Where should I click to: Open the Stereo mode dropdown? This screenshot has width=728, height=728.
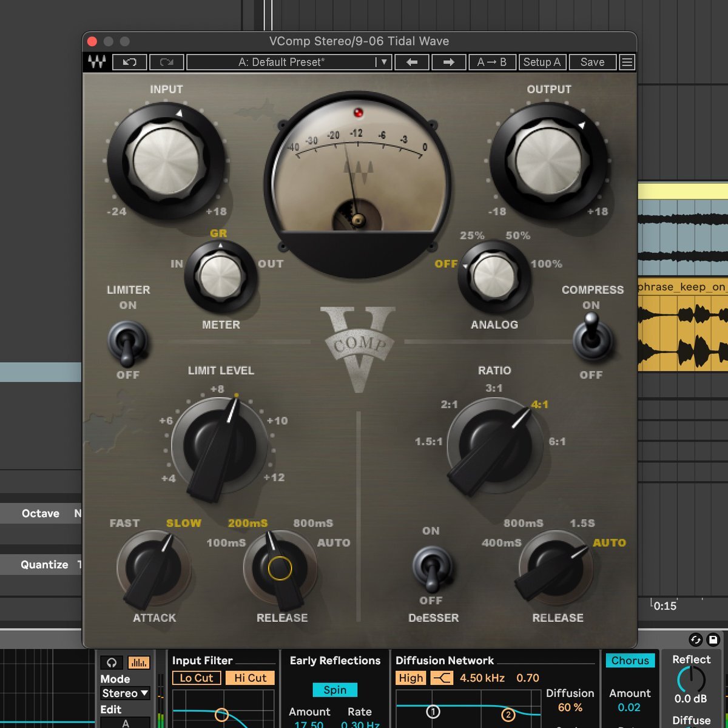tap(126, 693)
